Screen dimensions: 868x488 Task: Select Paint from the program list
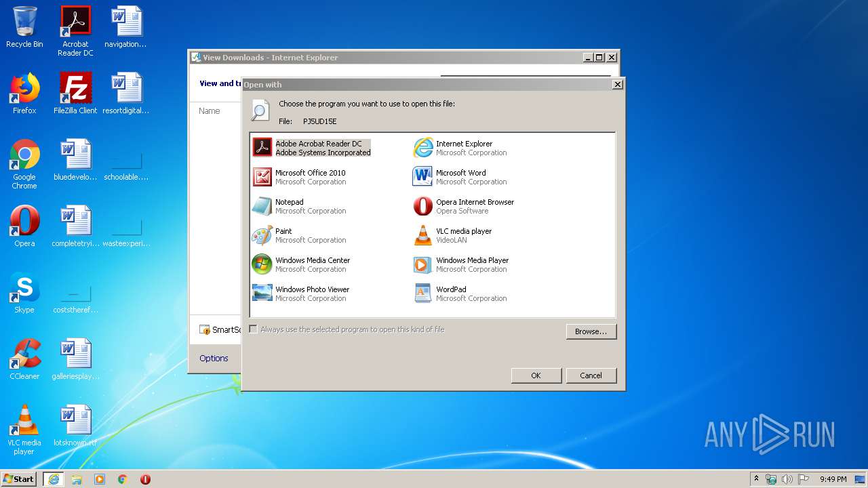click(x=300, y=235)
